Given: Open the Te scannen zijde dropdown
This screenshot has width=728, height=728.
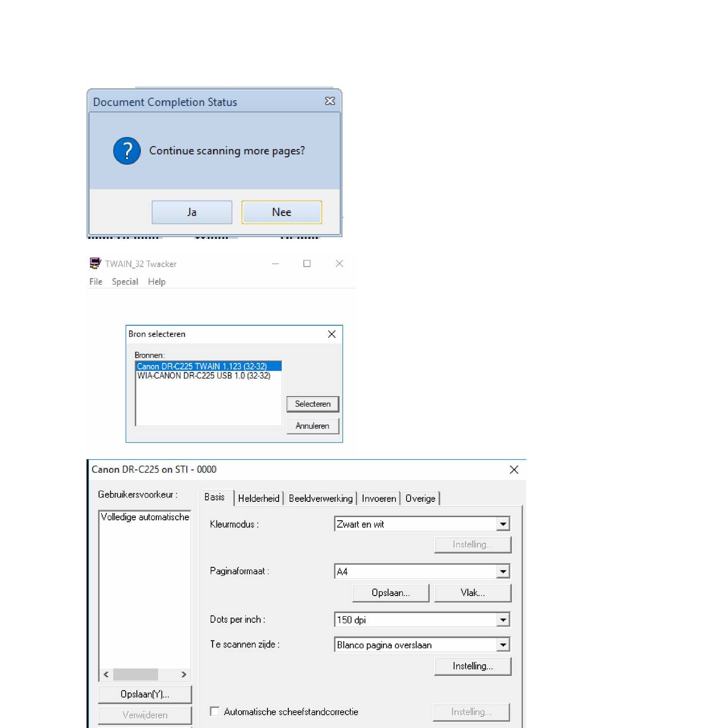Looking at the screenshot, I should tap(503, 645).
